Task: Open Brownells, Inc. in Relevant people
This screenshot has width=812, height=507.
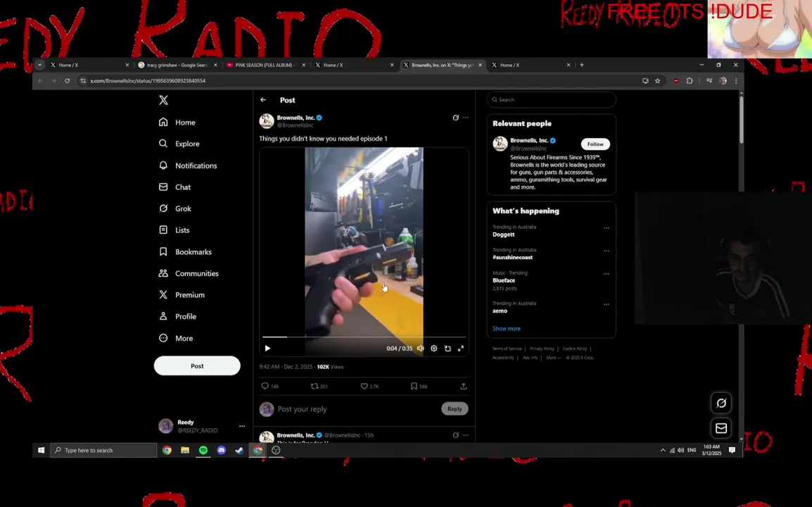Action: pyautogui.click(x=528, y=141)
